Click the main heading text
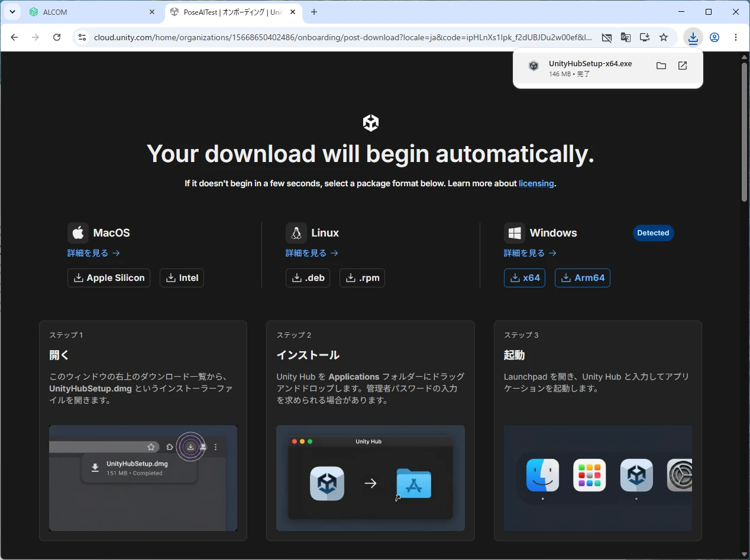Screen dimensions: 750x560 [370, 154]
